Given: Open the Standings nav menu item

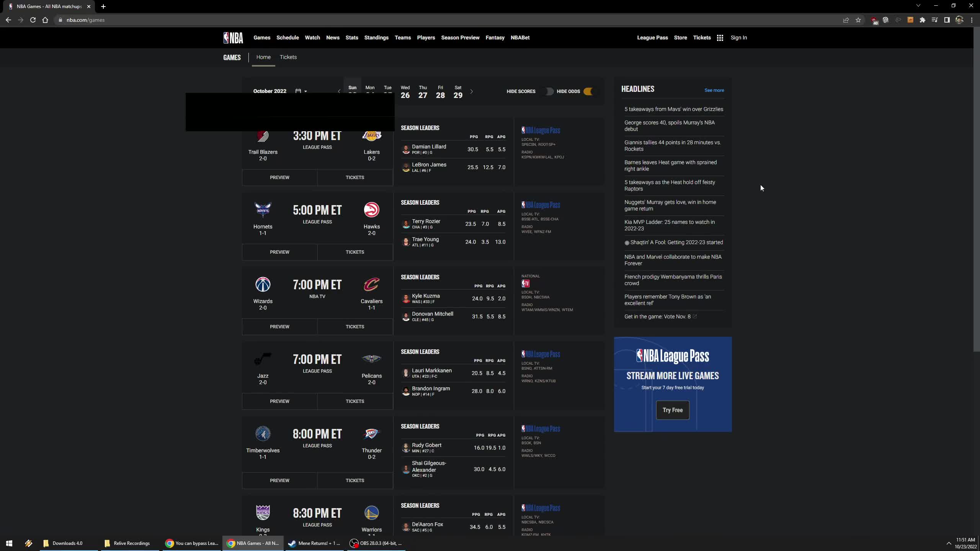Looking at the screenshot, I should 376,37.
